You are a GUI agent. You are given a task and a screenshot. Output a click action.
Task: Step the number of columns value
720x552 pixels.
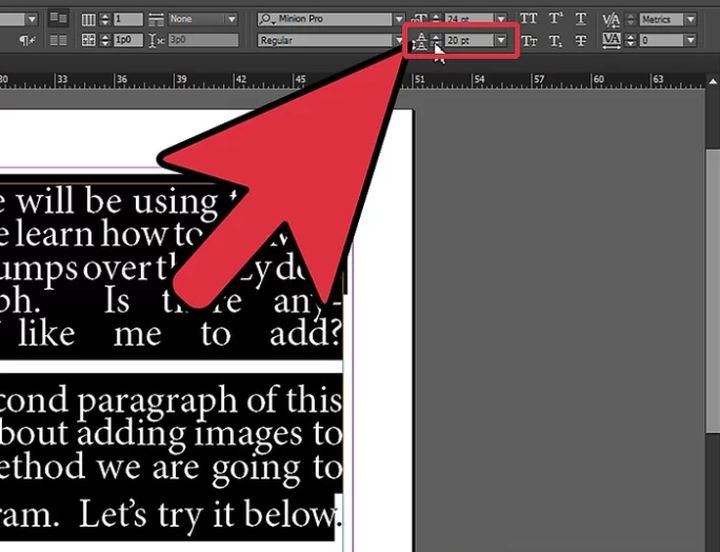click(105, 19)
